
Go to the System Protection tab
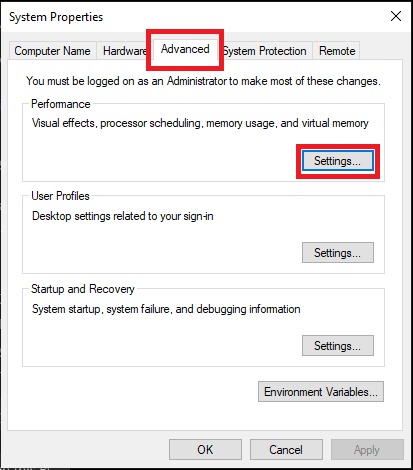tap(265, 51)
